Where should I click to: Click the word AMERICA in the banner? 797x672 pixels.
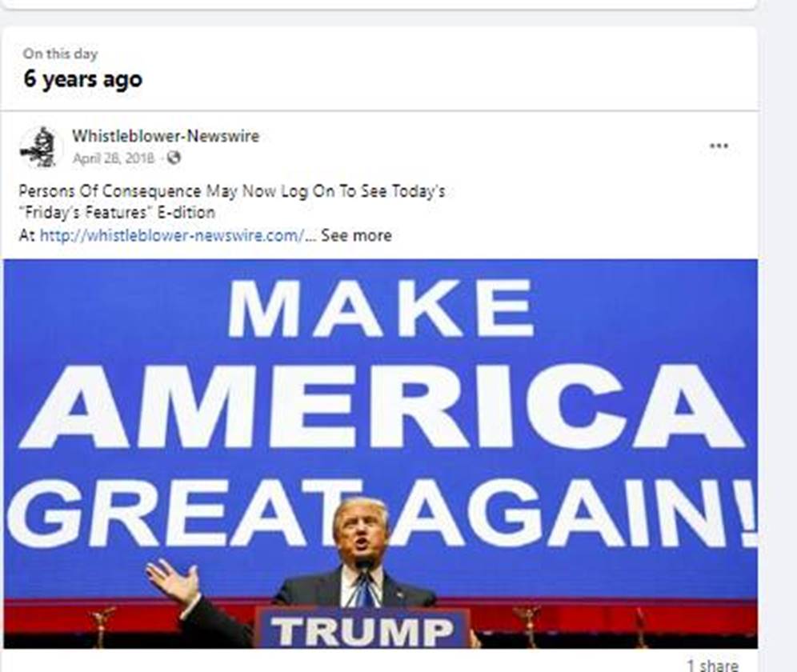tap(381, 406)
